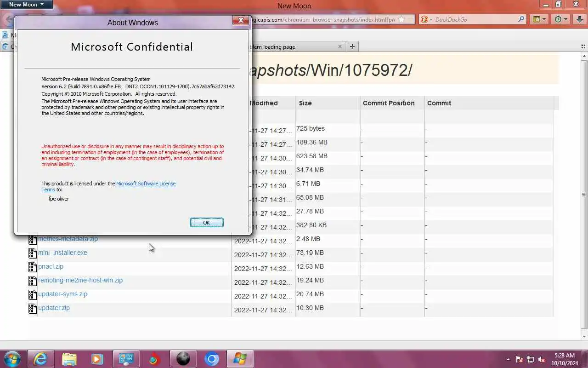The height and width of the screenshot is (368, 588).
Task: Open the History toolbar dropdown
Action: 561,19
